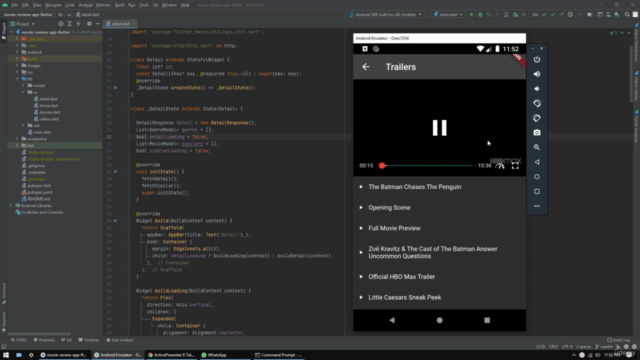Viewport: 640px width, 360px height.
Task: Open the File menu
Action: (15, 5)
